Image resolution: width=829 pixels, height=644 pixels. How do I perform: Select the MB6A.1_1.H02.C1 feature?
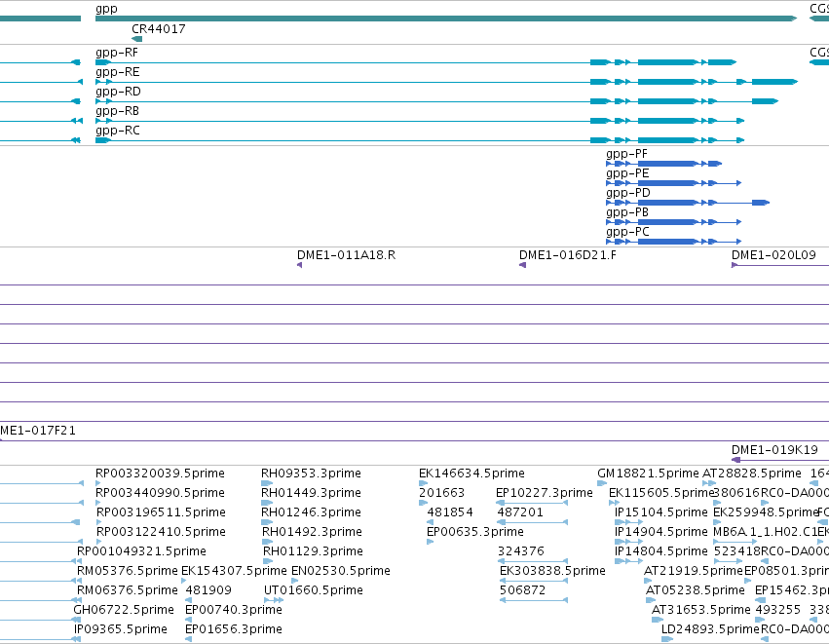pyautogui.click(x=765, y=532)
